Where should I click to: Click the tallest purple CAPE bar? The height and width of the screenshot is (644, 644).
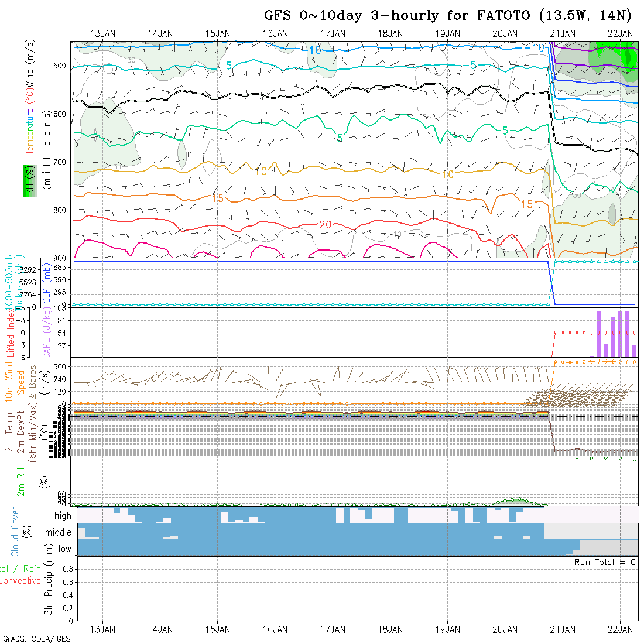(599, 334)
